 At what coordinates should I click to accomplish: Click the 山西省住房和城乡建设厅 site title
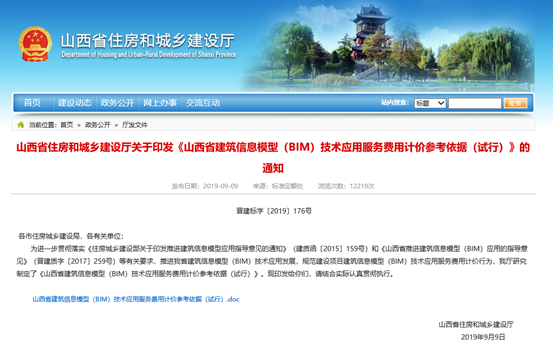click(147, 41)
